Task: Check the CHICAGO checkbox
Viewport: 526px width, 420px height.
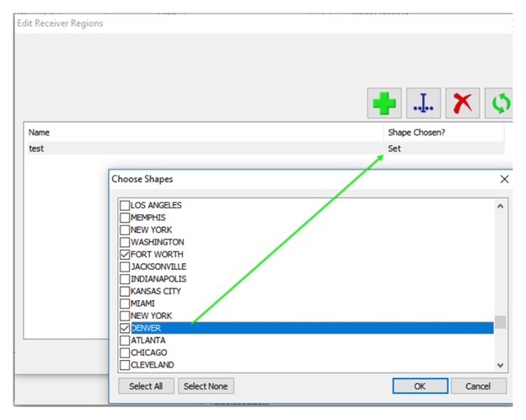Action: pos(125,353)
